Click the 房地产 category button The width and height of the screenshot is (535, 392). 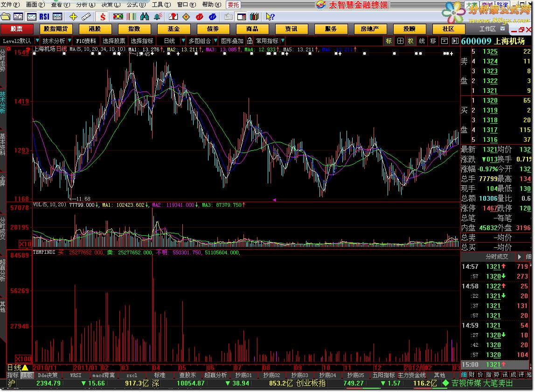(x=370, y=28)
